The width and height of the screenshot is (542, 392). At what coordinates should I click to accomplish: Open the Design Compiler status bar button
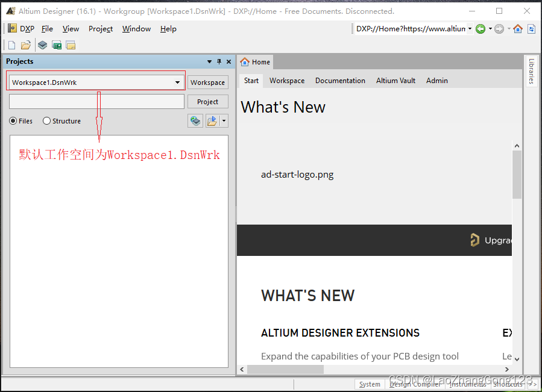pyautogui.click(x=414, y=384)
